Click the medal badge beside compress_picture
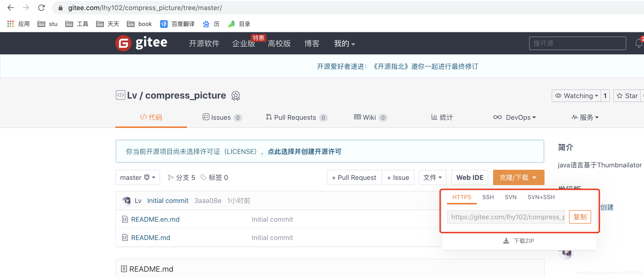 point(235,96)
